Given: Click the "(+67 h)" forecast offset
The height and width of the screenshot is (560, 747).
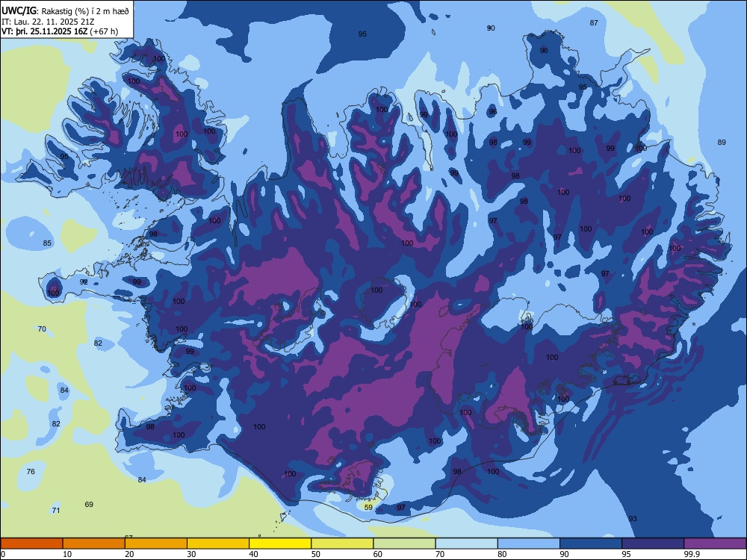Looking at the screenshot, I should click(x=104, y=32).
